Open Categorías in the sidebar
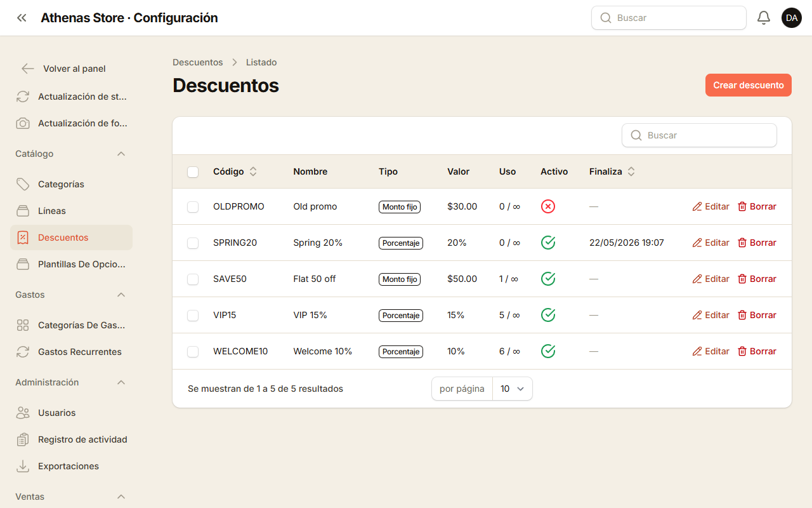Image resolution: width=812 pixels, height=508 pixels. coord(71,184)
